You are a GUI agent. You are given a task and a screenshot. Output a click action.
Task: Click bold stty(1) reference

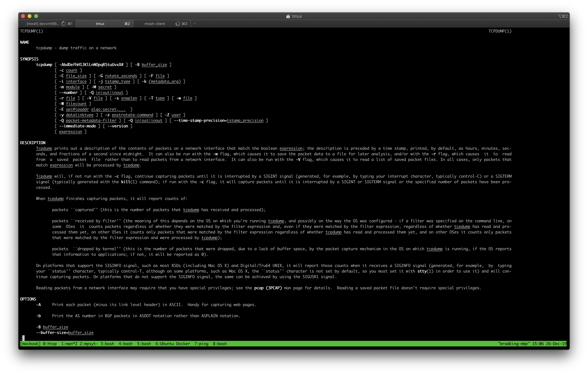click(425, 271)
